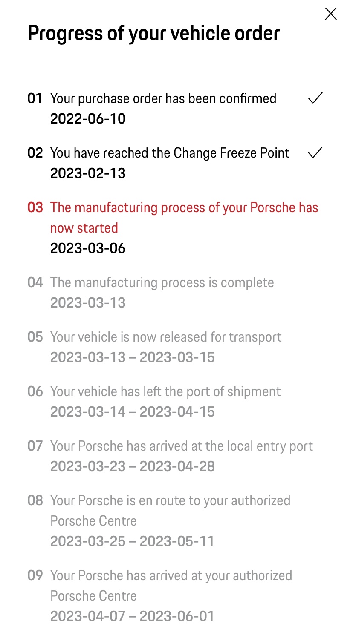Click the date 2022-06-10
This screenshot has height=644, width=353.
88,119
